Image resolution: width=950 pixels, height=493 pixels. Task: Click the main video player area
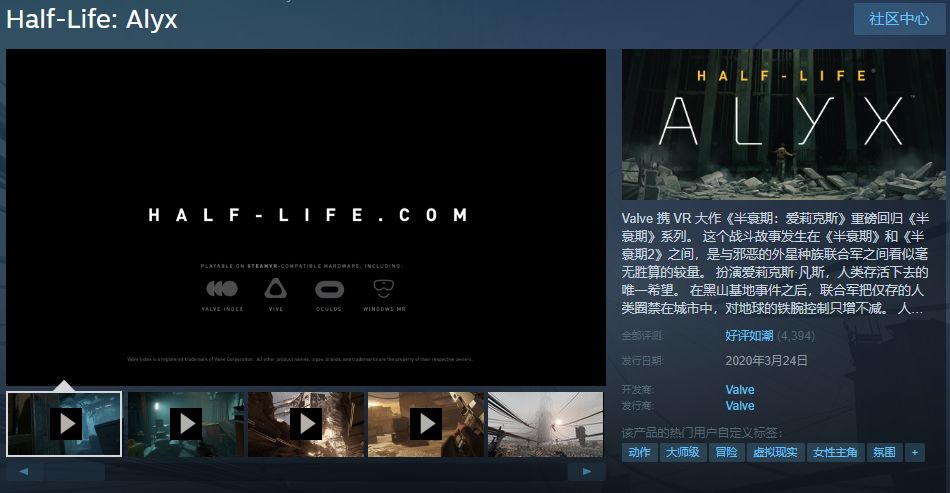click(306, 217)
